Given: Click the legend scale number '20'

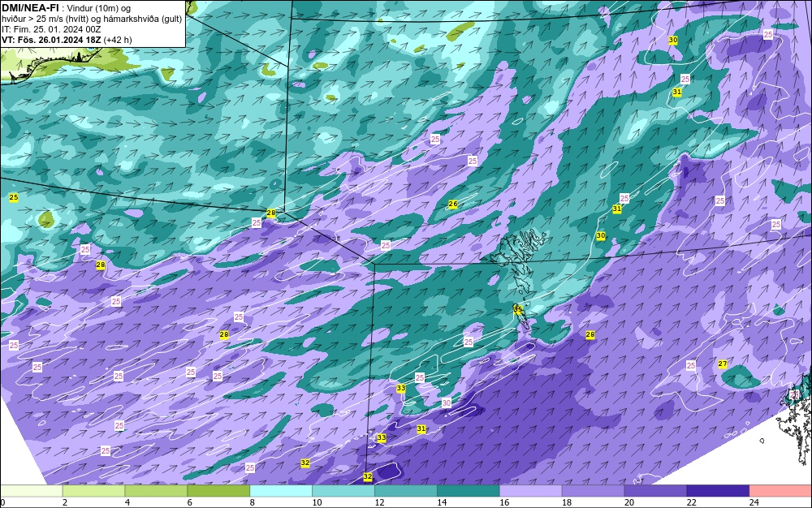Looking at the screenshot, I should pos(629,502).
